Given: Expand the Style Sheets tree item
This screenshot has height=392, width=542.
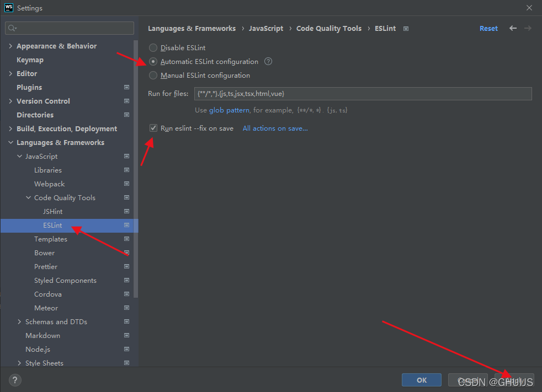Looking at the screenshot, I should (x=19, y=363).
